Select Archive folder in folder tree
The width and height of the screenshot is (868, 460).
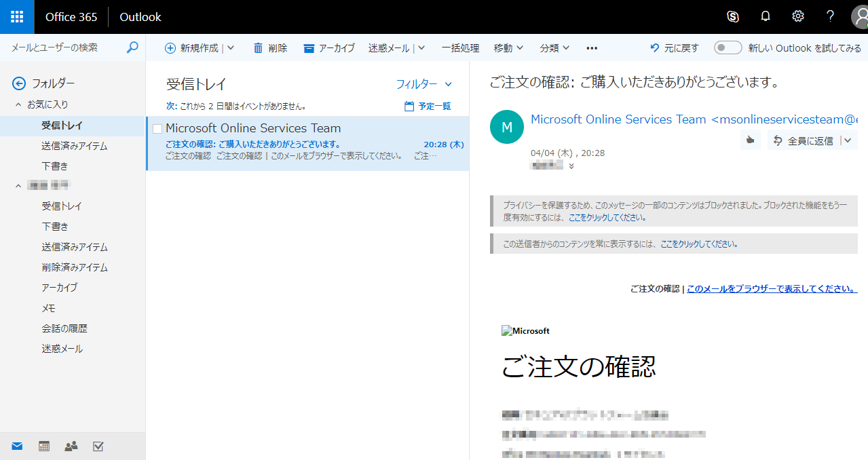pyautogui.click(x=73, y=288)
